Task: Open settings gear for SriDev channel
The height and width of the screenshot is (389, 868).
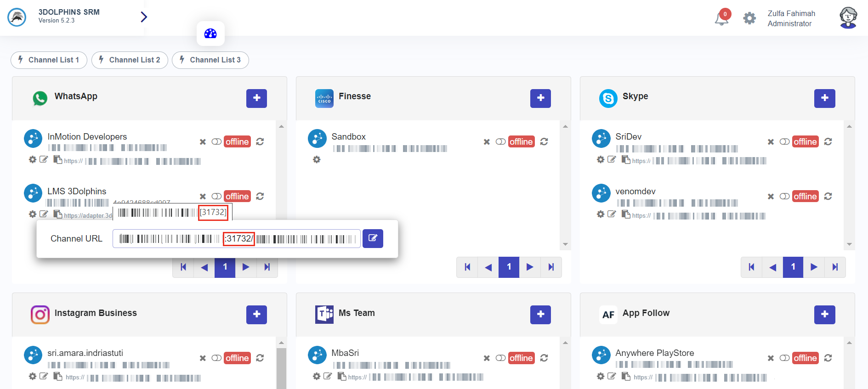Action: tap(601, 159)
